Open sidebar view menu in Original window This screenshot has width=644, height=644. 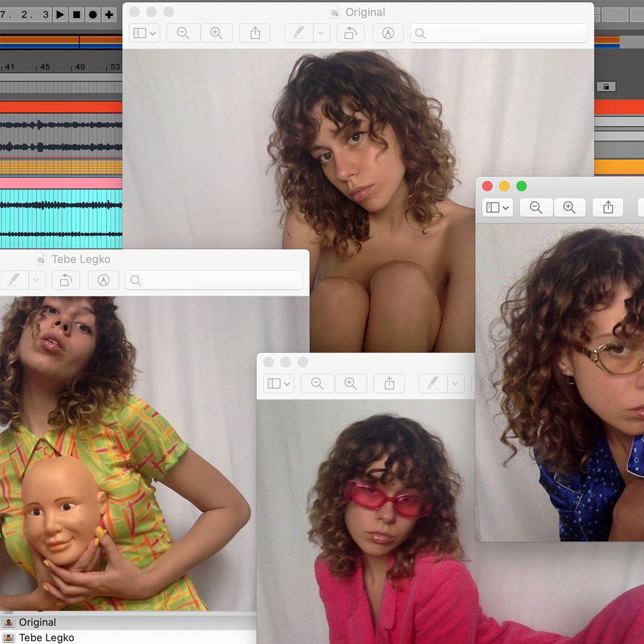tap(145, 33)
